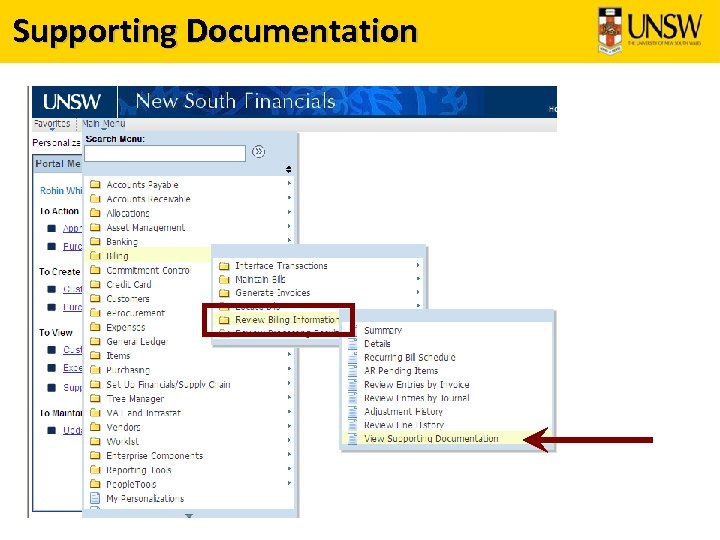Viewport: 720px width, 540px height.
Task: Select Review Line History entry
Action: coord(404,425)
